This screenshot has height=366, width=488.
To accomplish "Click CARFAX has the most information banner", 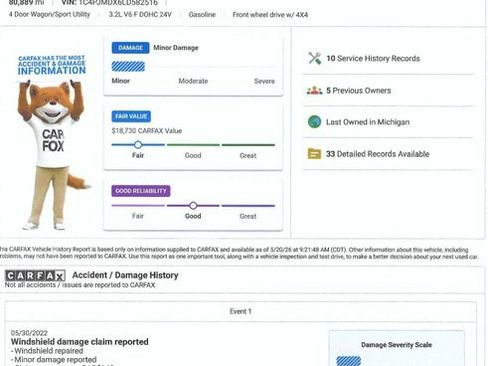I will click(x=52, y=65).
